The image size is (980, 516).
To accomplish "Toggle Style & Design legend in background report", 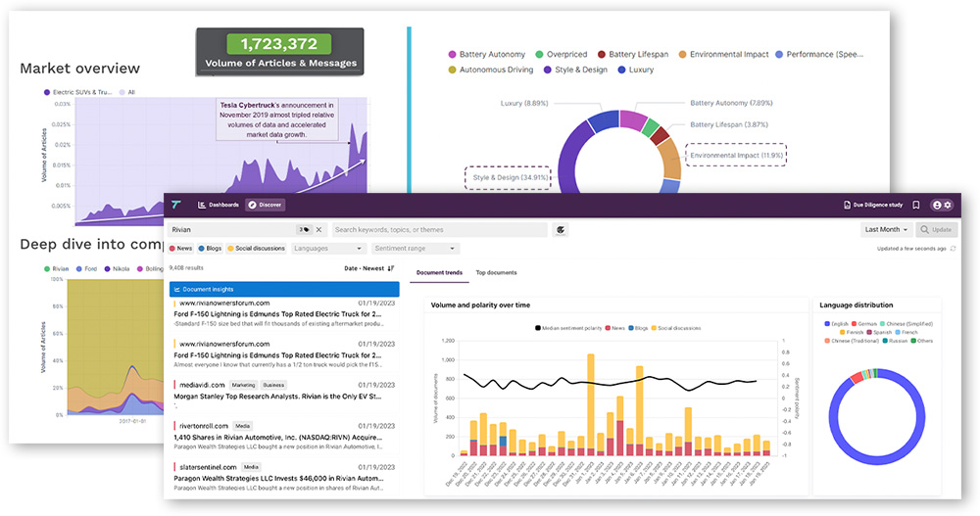I will (575, 70).
